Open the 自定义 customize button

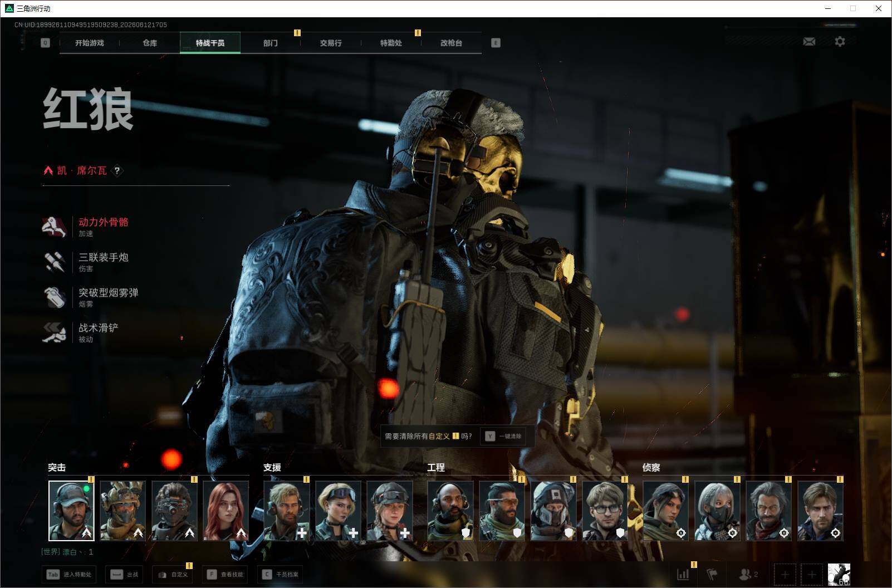(173, 575)
